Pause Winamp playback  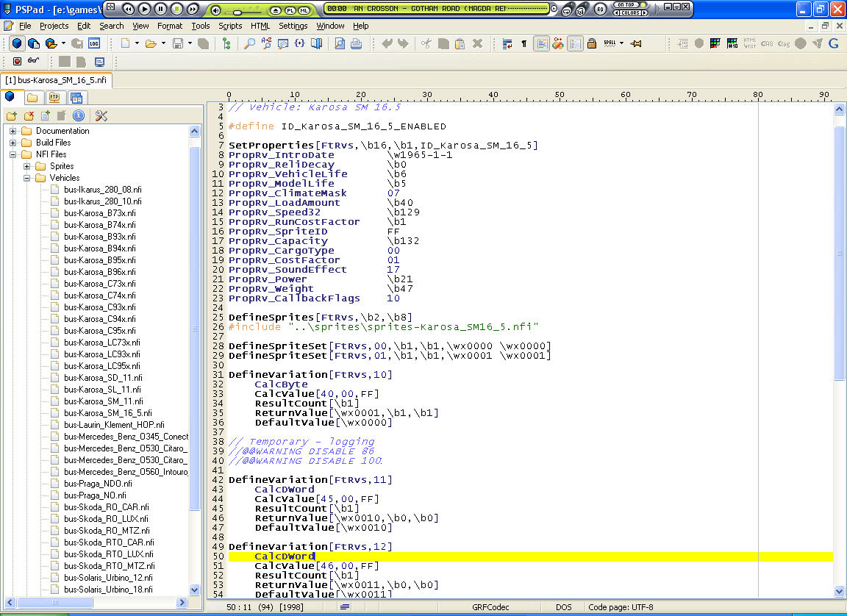coord(160,9)
